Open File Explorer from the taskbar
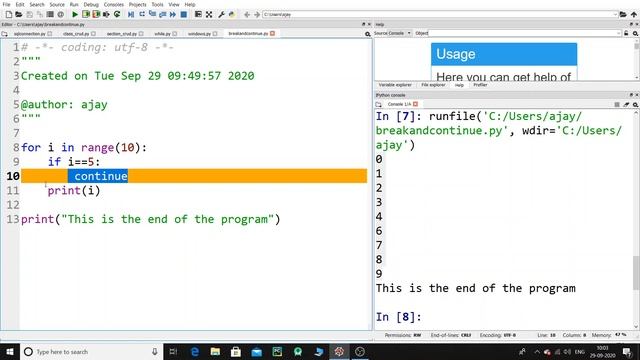This screenshot has height=360, width=640. point(215,351)
